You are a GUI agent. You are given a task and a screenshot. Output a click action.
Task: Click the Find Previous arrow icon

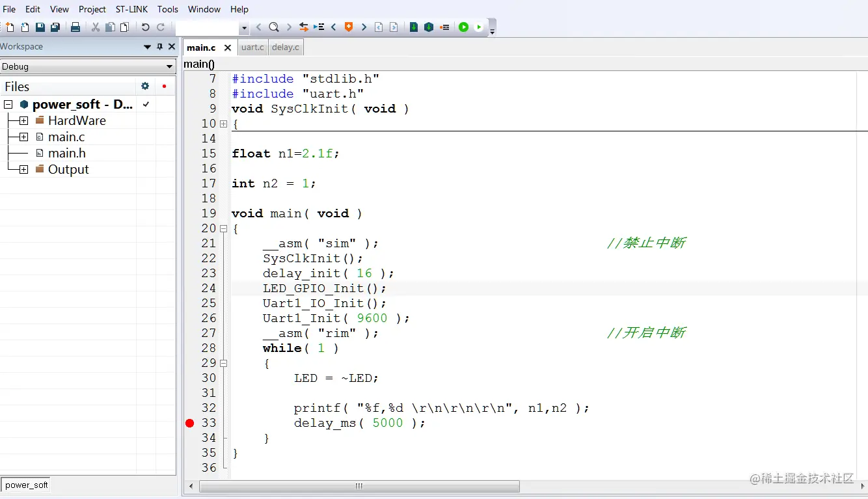(259, 27)
